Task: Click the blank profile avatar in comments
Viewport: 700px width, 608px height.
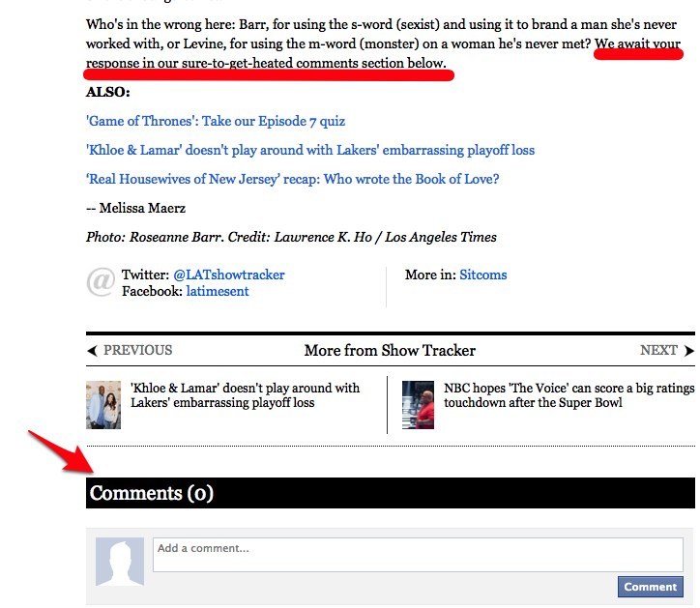Action: (120, 562)
